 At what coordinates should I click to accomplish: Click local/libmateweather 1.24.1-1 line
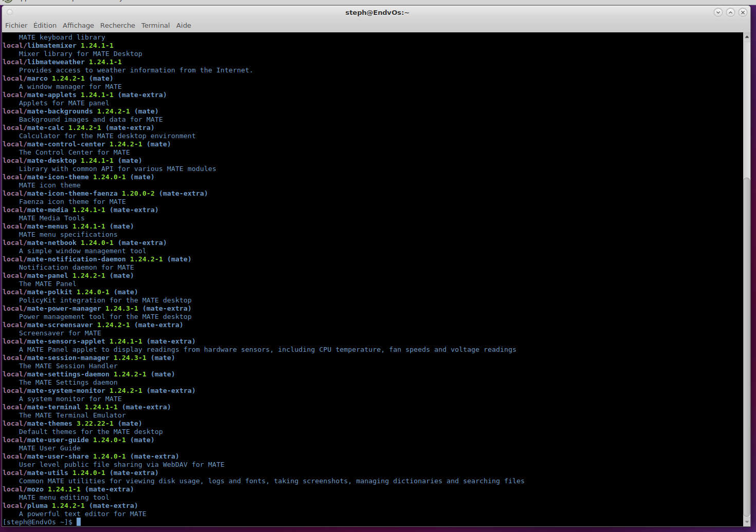(x=62, y=62)
